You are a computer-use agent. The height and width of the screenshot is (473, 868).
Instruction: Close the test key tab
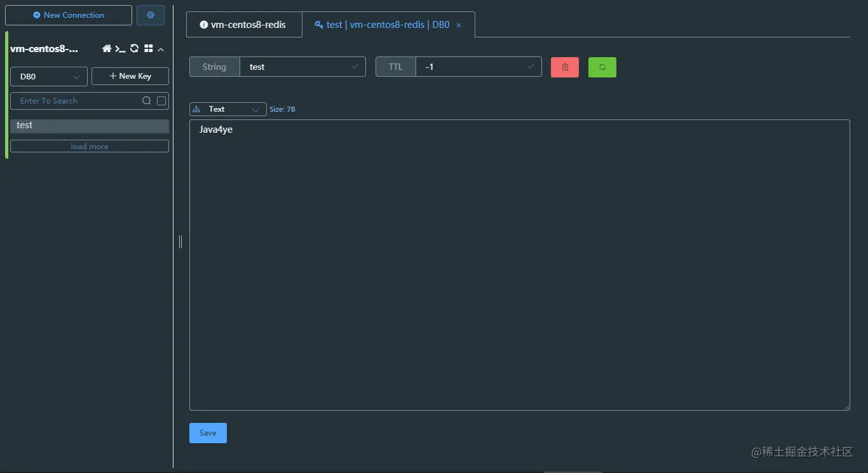[x=459, y=25]
